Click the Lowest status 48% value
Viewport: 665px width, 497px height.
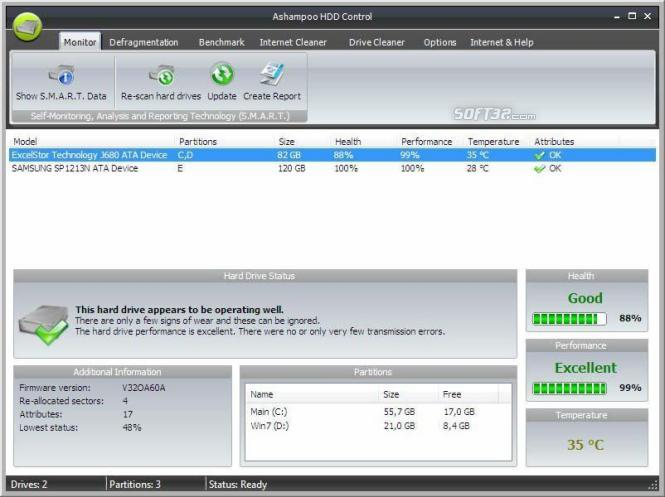click(x=132, y=427)
